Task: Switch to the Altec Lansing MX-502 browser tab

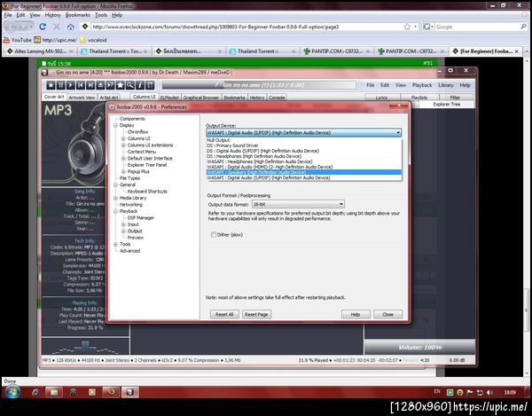Action: 40,51
